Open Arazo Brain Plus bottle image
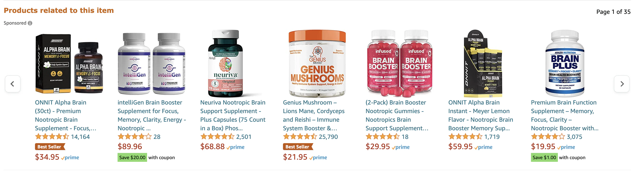The height and width of the screenshot is (178, 644). point(565,64)
